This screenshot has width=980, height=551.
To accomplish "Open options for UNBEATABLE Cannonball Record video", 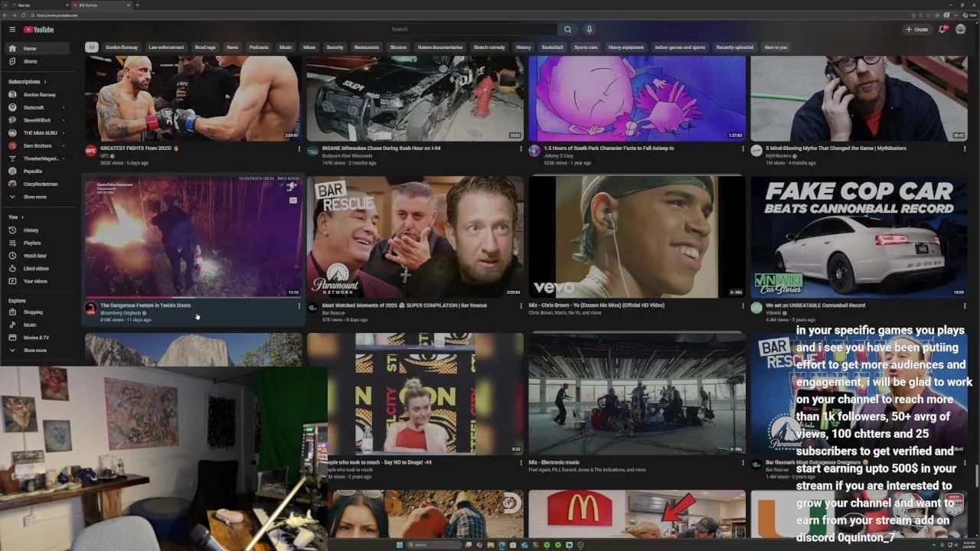I will [963, 305].
